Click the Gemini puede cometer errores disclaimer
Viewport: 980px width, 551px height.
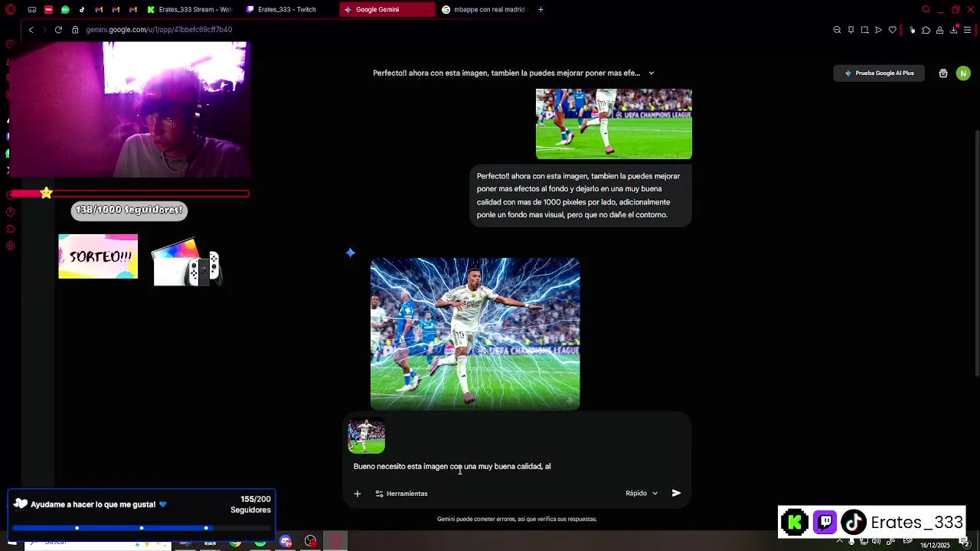coord(517,519)
